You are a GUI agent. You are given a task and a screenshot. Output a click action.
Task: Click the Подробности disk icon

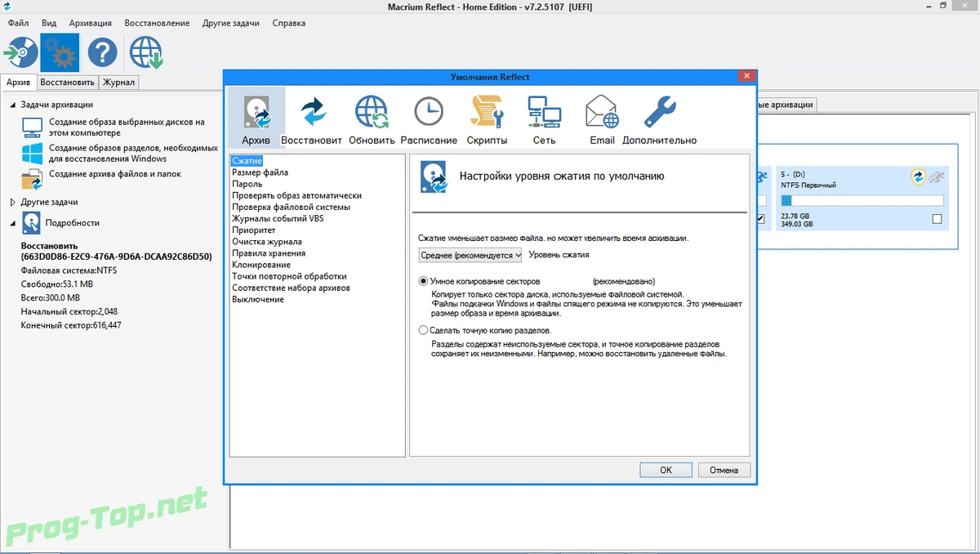point(31,222)
